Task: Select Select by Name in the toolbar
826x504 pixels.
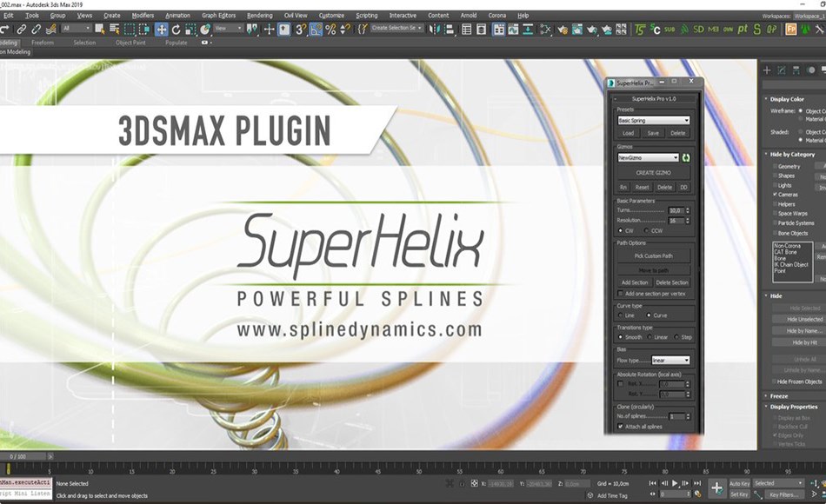Action: click(114, 30)
